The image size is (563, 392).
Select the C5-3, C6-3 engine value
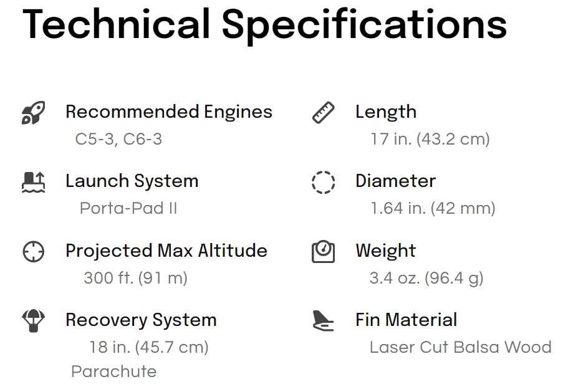tap(118, 139)
